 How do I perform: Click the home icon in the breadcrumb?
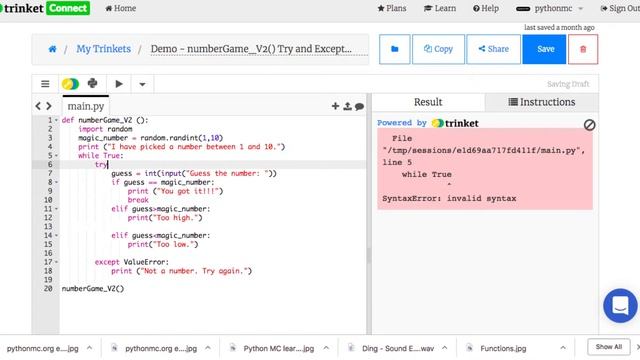pos(52,49)
